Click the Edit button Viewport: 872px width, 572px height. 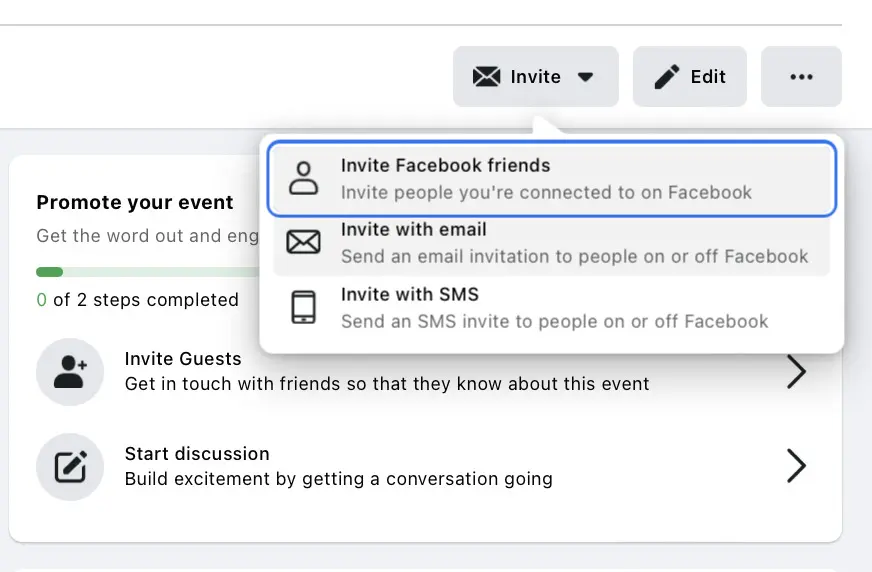[x=690, y=77]
